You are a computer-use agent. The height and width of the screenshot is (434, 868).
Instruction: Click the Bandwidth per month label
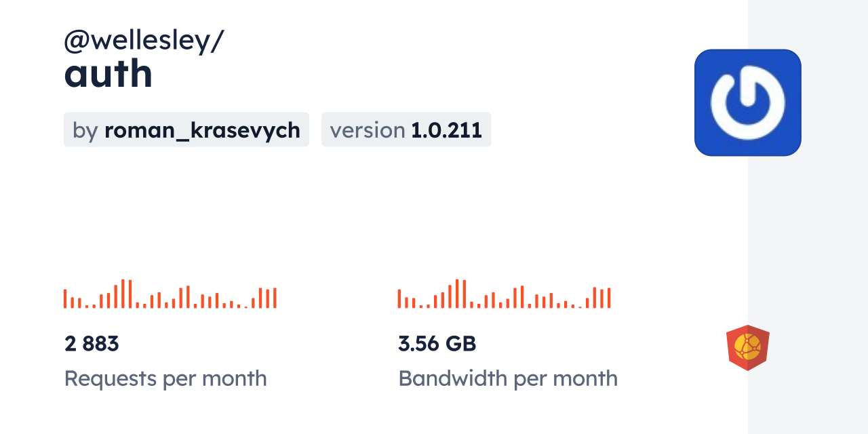(507, 378)
